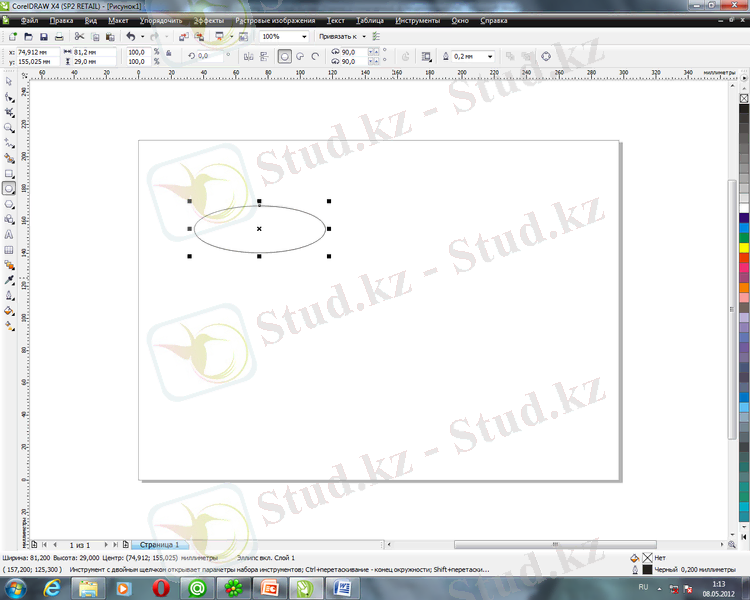Click the Export icon
Image resolution: width=750 pixels, height=600 pixels.
pyautogui.click(x=199, y=36)
